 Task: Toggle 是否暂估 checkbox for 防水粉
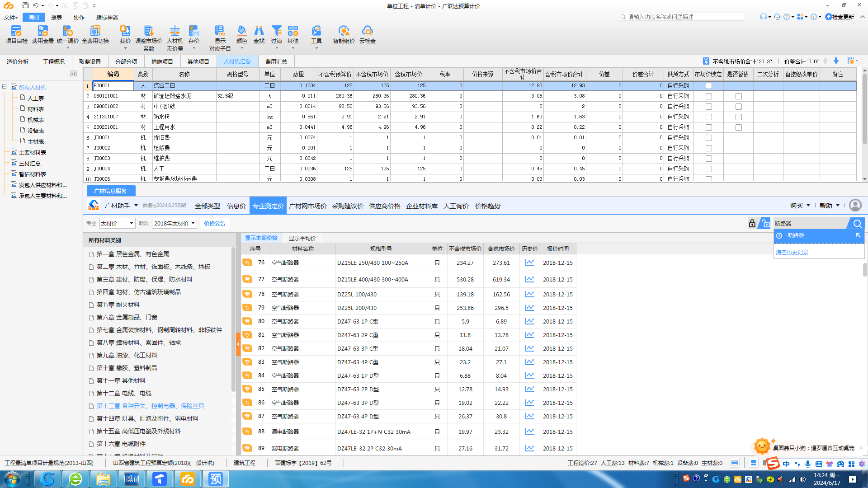click(739, 117)
